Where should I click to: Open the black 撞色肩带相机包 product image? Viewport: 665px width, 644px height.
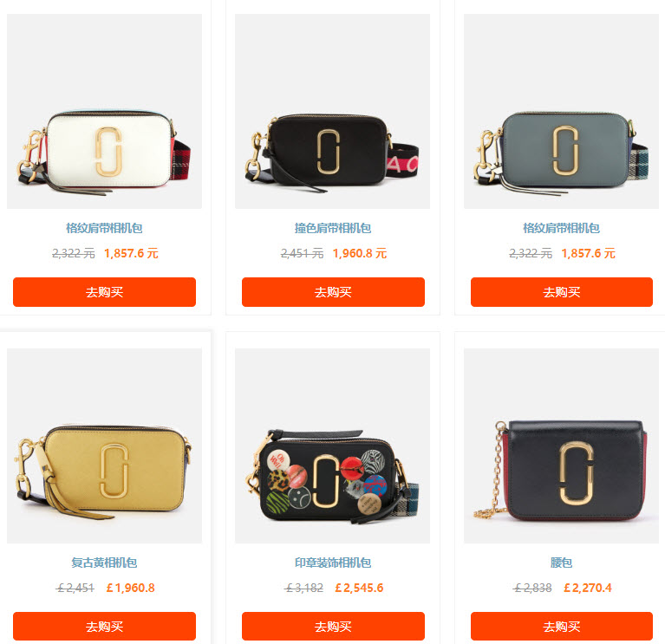tap(333, 111)
